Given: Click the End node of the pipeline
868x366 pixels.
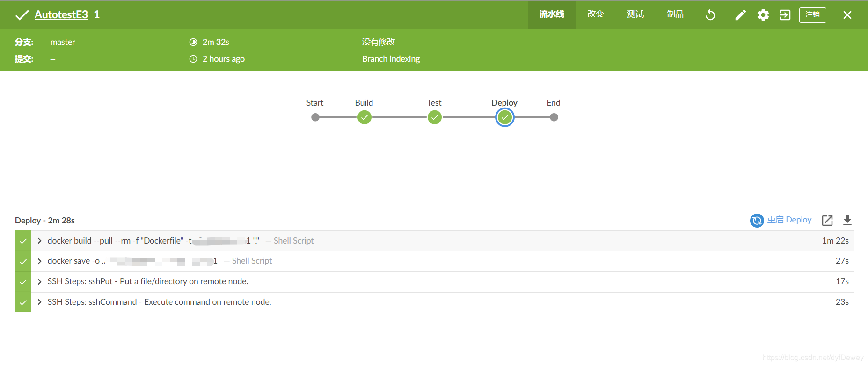Looking at the screenshot, I should point(554,117).
